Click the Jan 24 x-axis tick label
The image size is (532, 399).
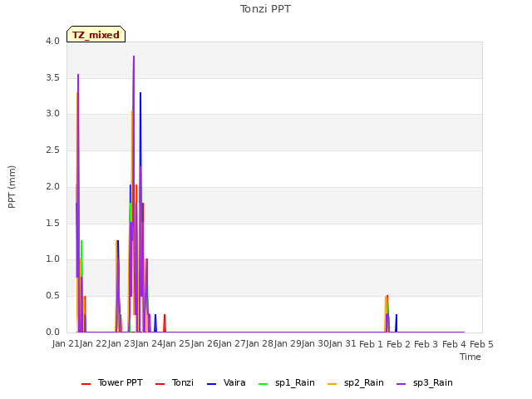pyautogui.click(x=149, y=344)
